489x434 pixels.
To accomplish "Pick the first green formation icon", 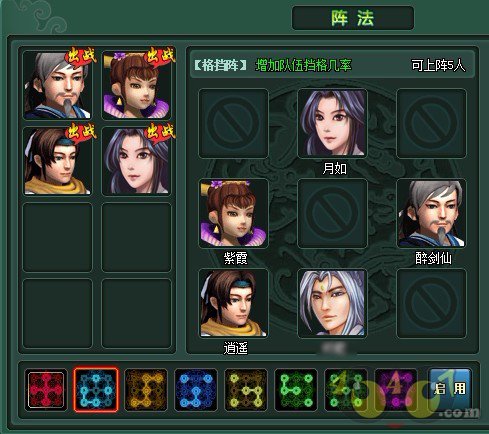I will 296,390.
